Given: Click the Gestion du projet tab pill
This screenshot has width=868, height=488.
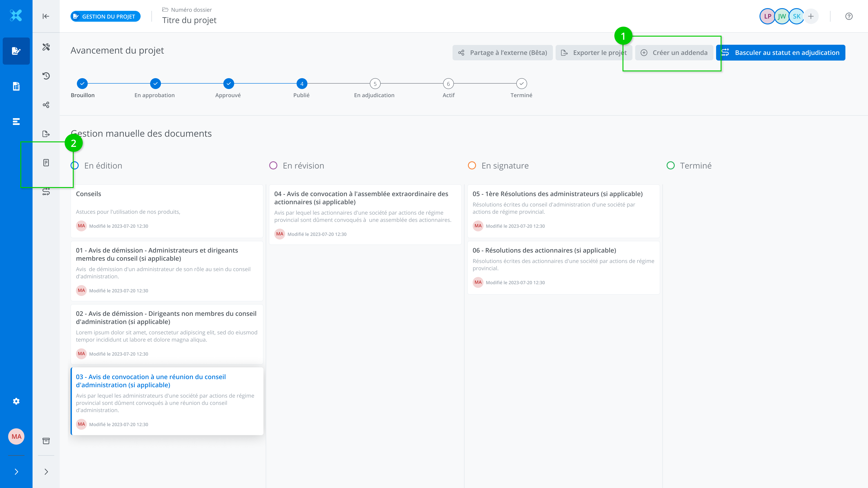Looking at the screenshot, I should 106,16.
